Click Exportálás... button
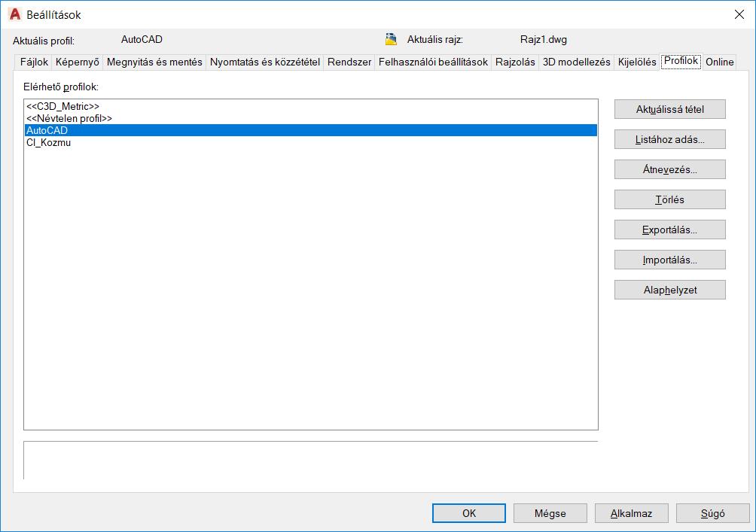756x532 pixels. [x=669, y=230]
